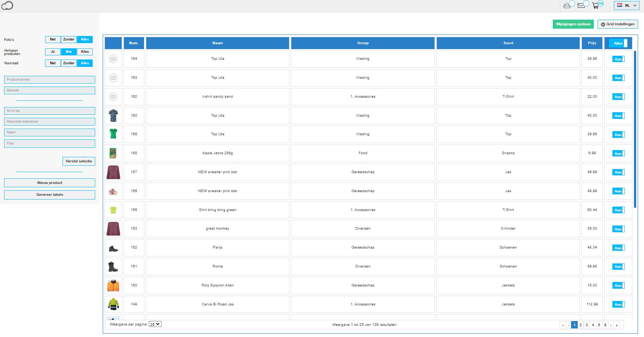Click camera placeholder icon for product 164

113,59
